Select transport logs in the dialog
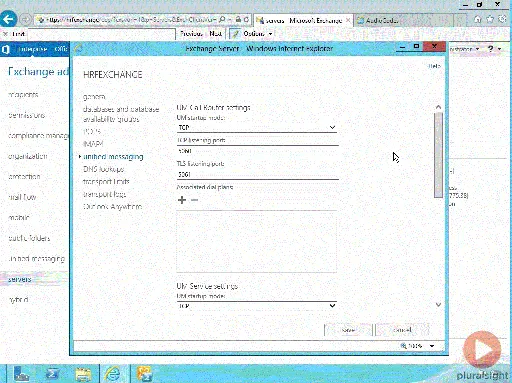Viewport: 512px width, 383px height. [x=104, y=194]
